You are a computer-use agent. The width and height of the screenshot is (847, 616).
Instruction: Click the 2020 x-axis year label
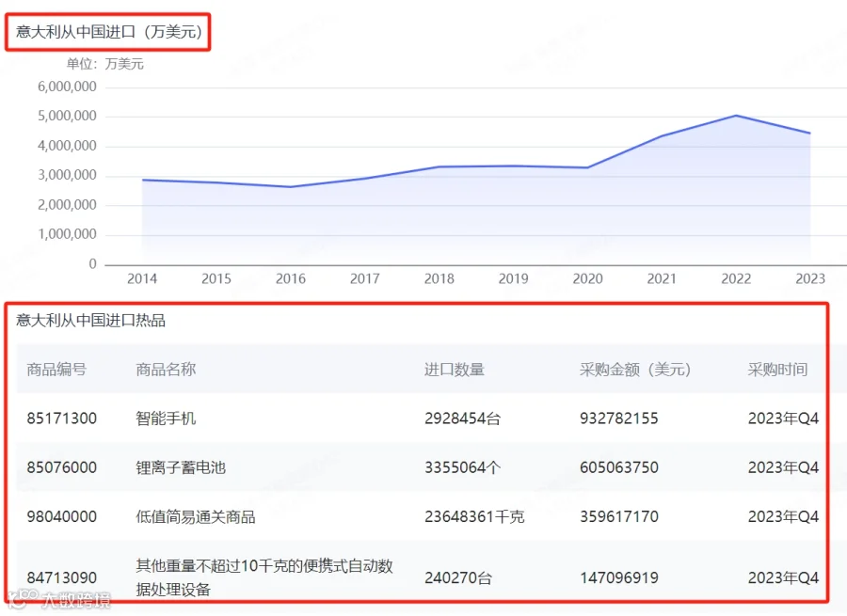click(x=587, y=278)
